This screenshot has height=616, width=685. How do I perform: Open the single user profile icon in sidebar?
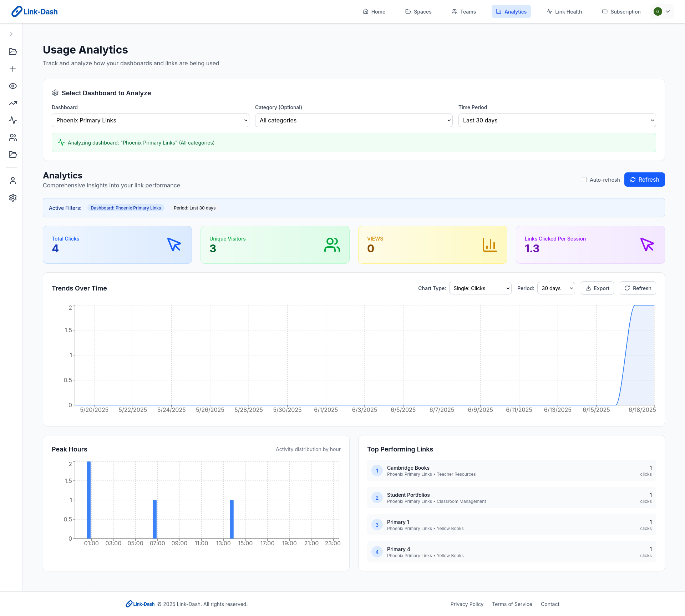pyautogui.click(x=13, y=181)
